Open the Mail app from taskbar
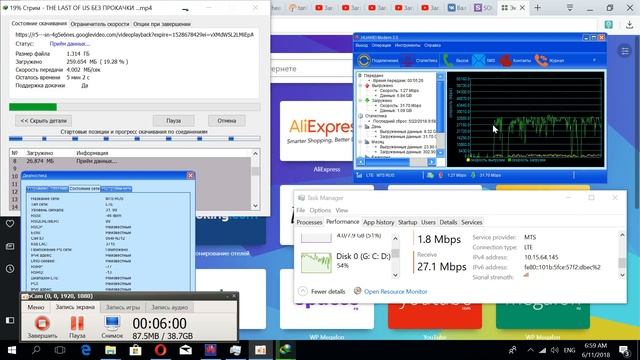 click(185, 350)
